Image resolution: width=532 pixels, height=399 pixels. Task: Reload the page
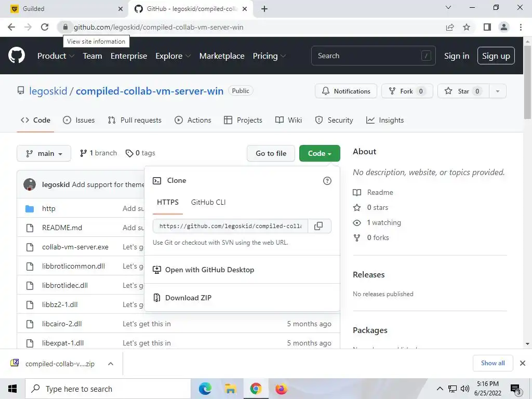coord(45,27)
